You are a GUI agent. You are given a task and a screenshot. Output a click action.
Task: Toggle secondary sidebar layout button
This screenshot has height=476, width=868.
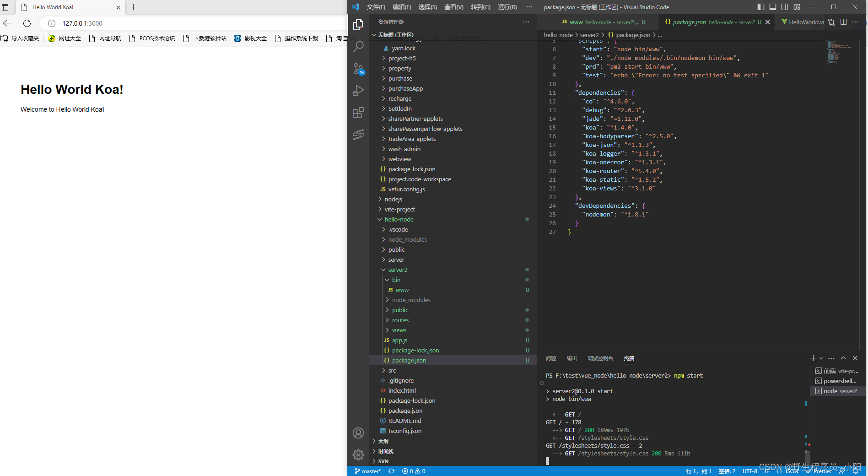point(785,7)
